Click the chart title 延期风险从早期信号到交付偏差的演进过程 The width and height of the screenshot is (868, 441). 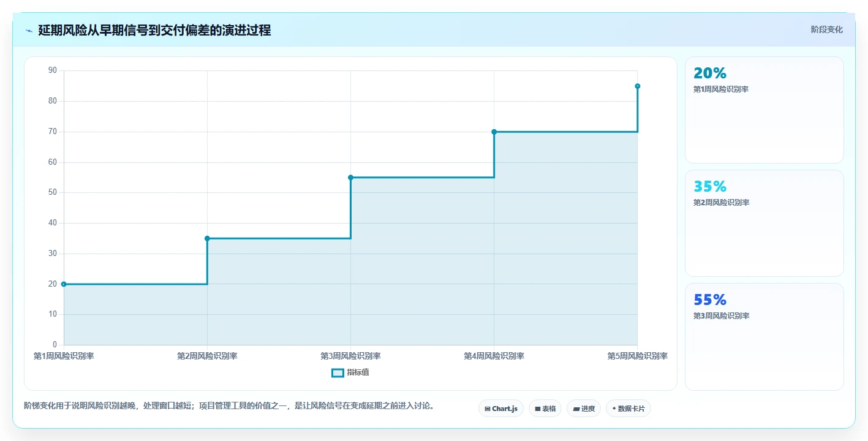[154, 30]
